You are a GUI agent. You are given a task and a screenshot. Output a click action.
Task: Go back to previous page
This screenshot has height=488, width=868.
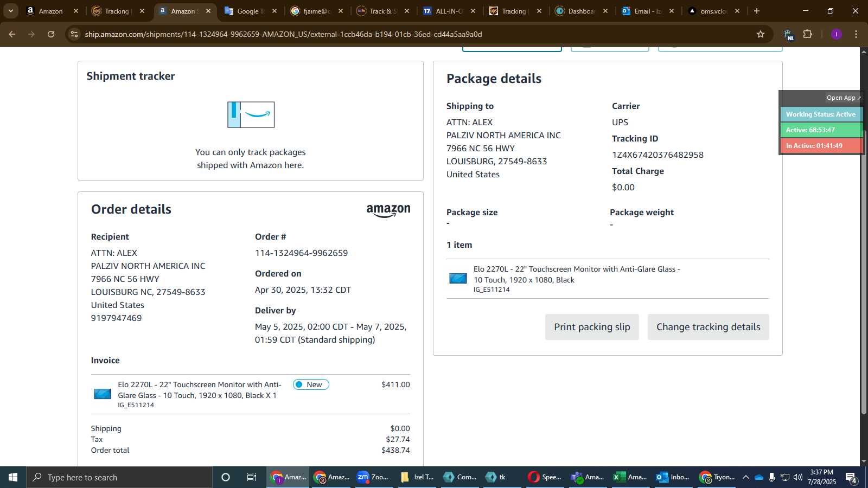[12, 34]
